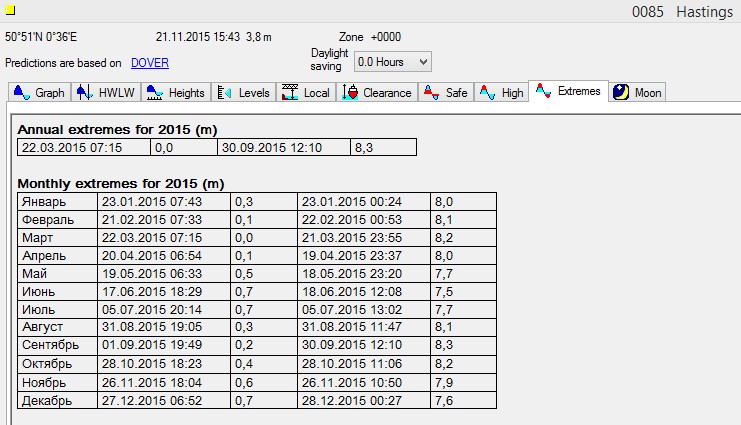Image resolution: width=741 pixels, height=425 pixels.
Task: Open the Moon tab
Action: click(637, 92)
